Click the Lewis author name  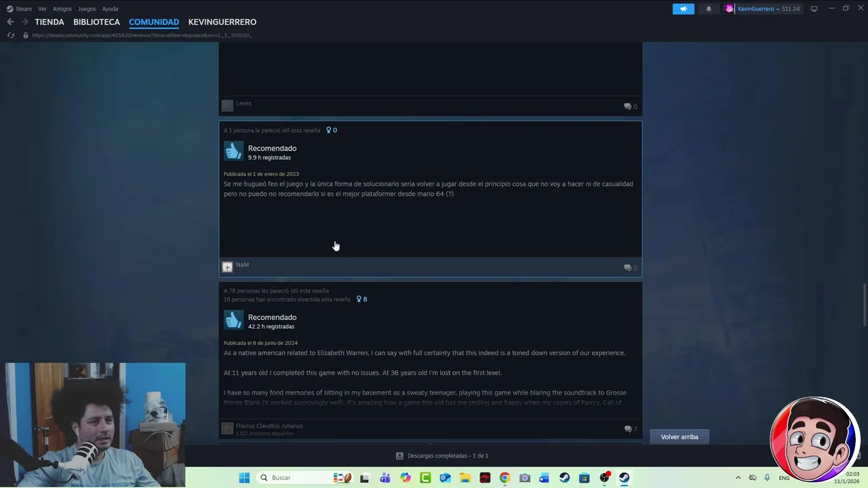coord(243,103)
